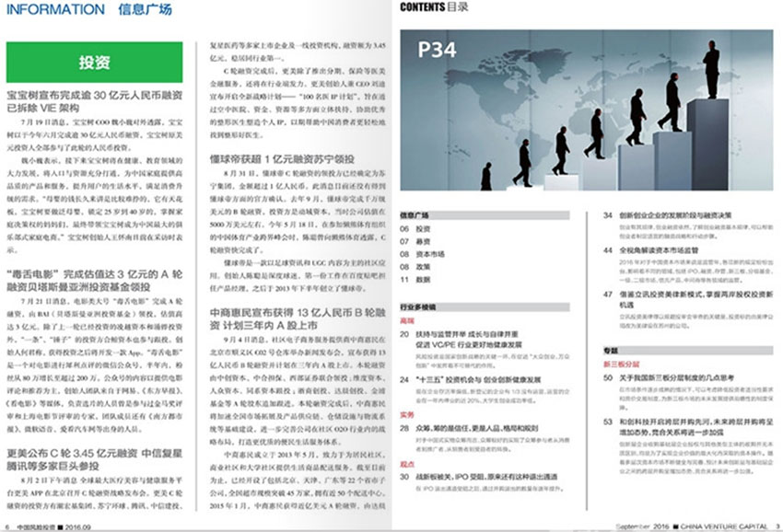Open the 宝宝树 30 亿元 financing headline
This screenshot has width=783, height=532.
click(95, 101)
